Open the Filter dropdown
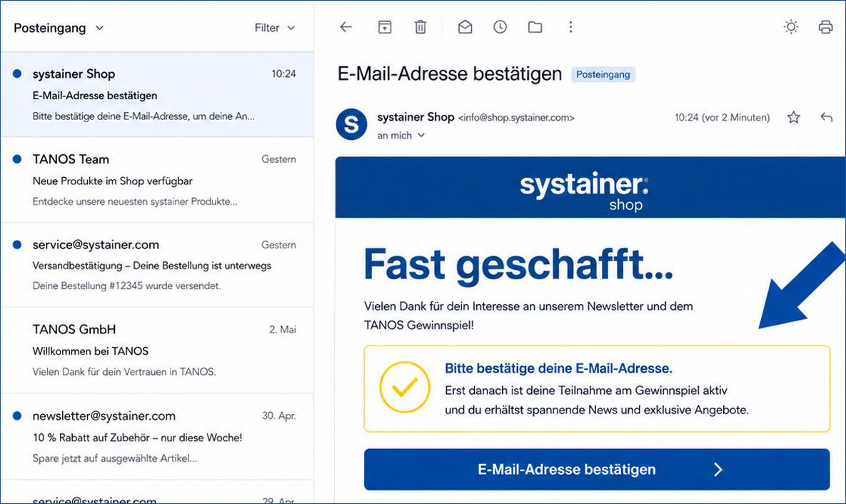The image size is (846, 504). 275,28
